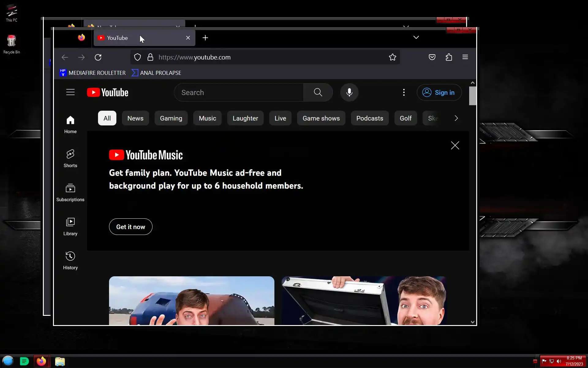Open the YouTube hamburger guide menu

point(70,92)
